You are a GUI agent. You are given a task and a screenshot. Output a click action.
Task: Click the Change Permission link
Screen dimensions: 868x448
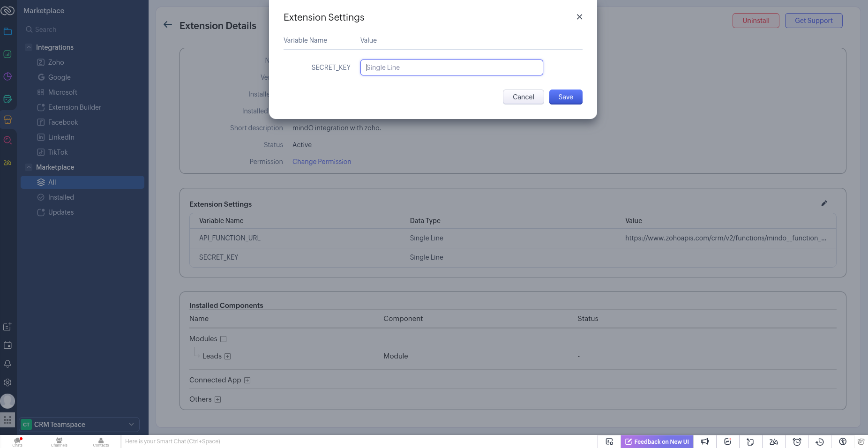[x=322, y=162]
